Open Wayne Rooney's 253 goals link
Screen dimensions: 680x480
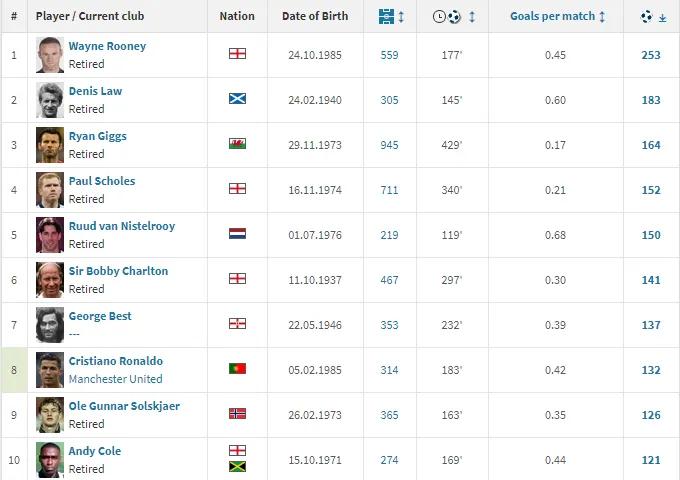[651, 55]
